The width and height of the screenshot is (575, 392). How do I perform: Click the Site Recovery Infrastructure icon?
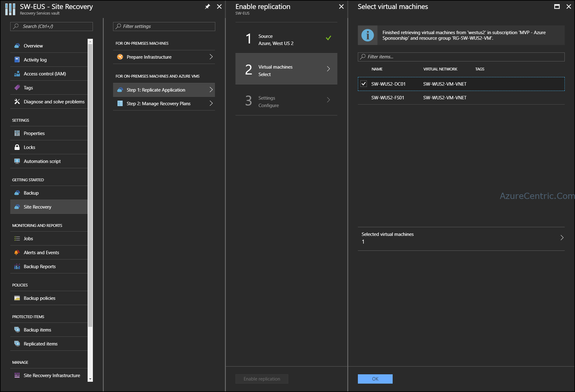tap(17, 375)
